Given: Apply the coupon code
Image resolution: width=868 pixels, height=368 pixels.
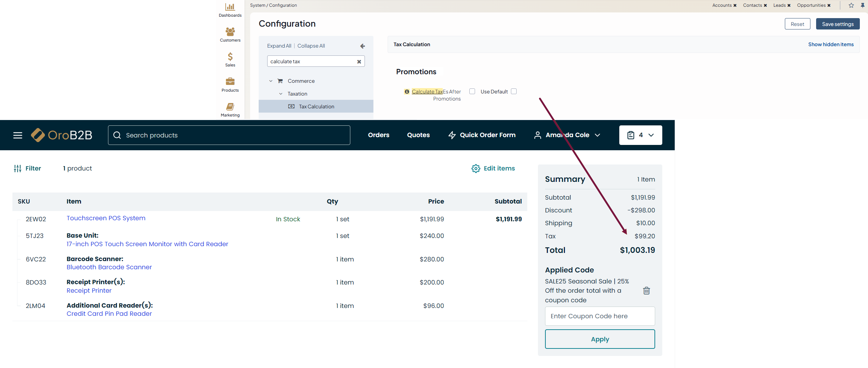Looking at the screenshot, I should pos(600,339).
